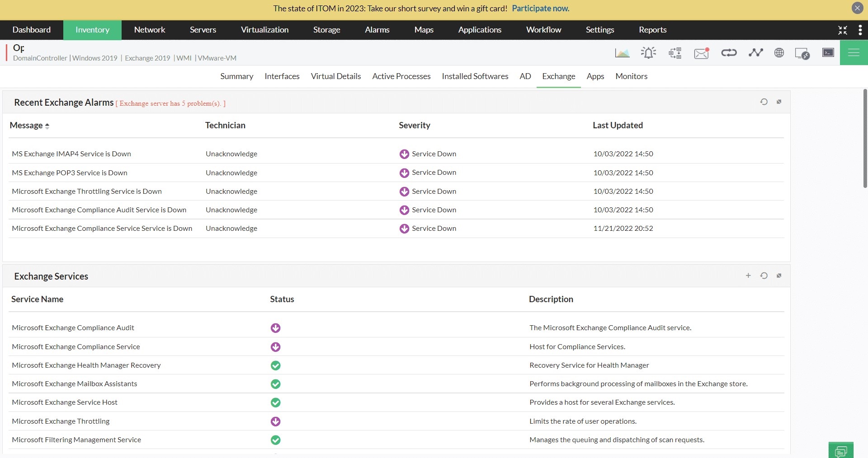This screenshot has height=458, width=868.
Task: Launch the terminal console icon
Action: coord(828,53)
